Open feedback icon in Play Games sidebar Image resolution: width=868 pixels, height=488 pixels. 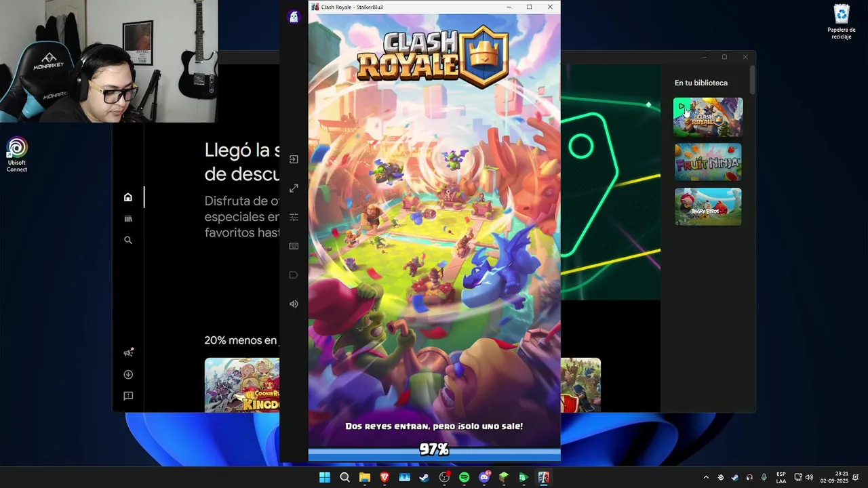click(128, 396)
